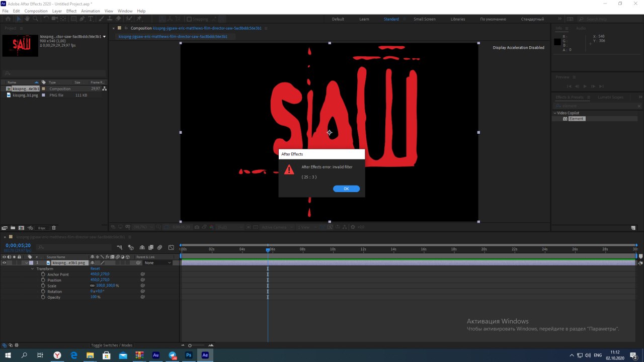Toggle the Rotation stopwatch
This screenshot has height=362, width=644.
tap(43, 292)
